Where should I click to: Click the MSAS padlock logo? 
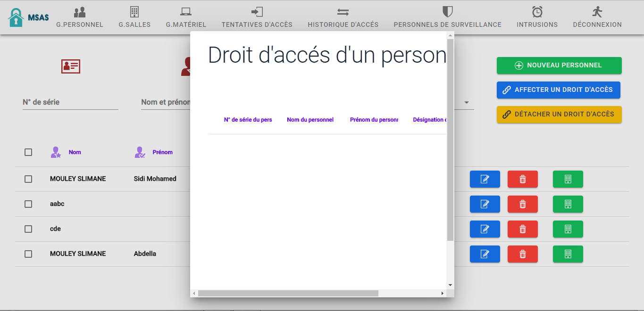(28, 17)
